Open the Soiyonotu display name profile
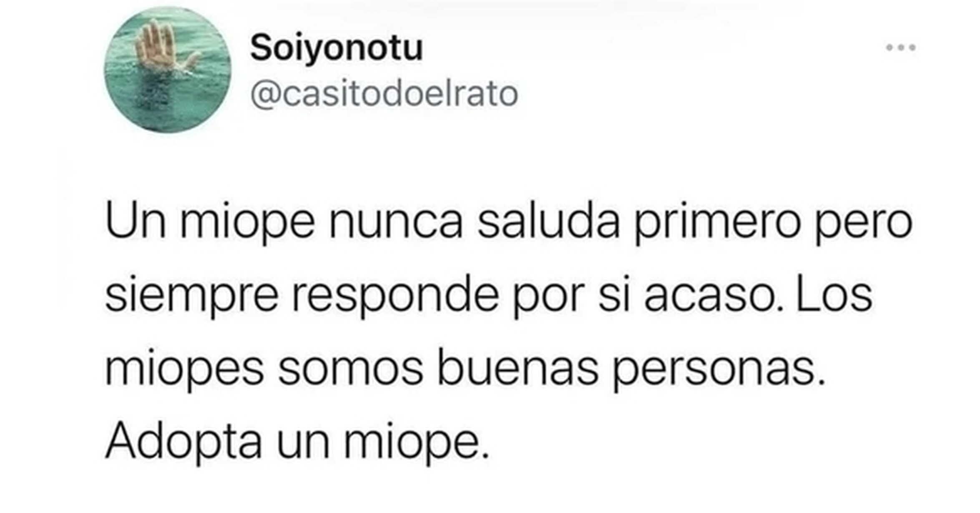Image resolution: width=980 pixels, height=513 pixels. click(337, 48)
